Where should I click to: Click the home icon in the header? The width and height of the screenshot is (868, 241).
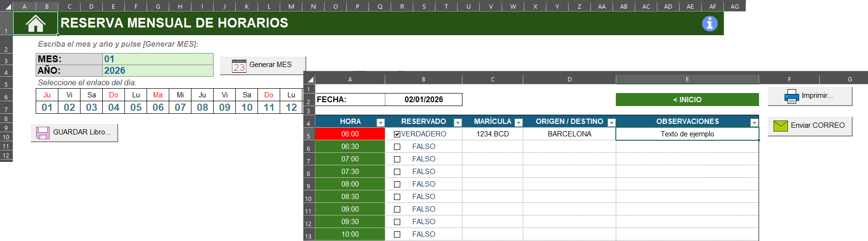35,23
